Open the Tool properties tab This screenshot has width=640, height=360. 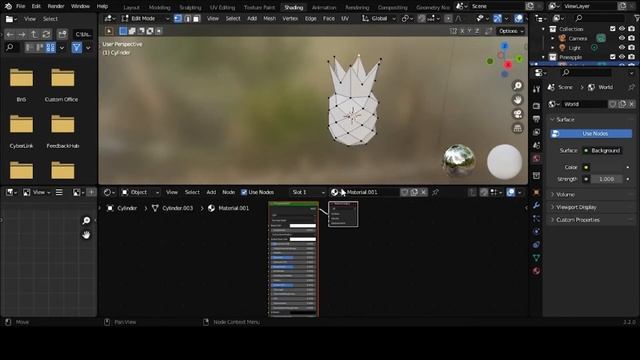pyautogui.click(x=536, y=89)
